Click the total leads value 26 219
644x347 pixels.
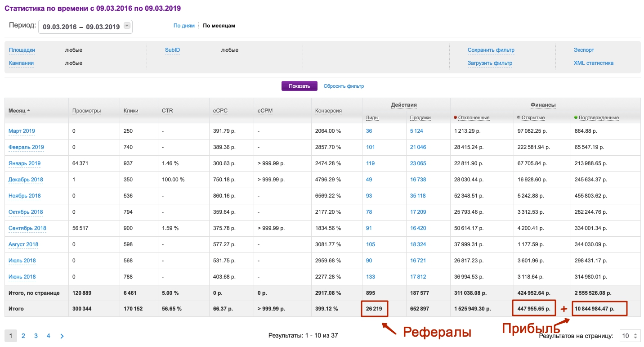pos(374,309)
